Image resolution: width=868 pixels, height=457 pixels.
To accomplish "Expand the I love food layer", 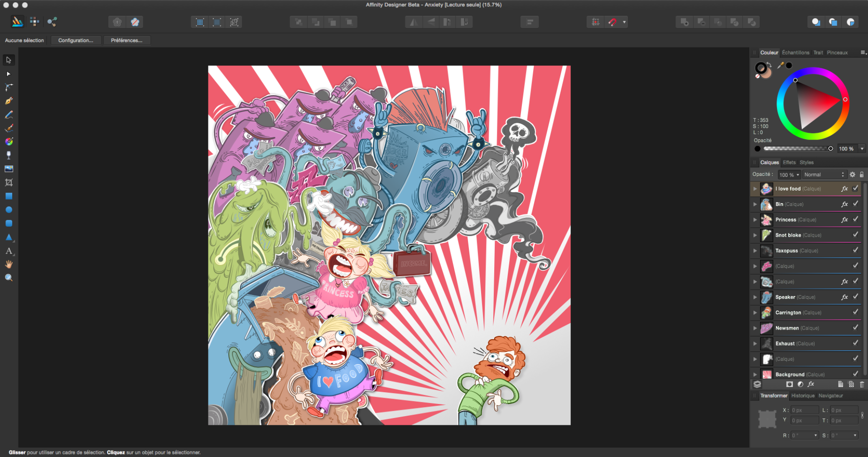I will pos(755,189).
